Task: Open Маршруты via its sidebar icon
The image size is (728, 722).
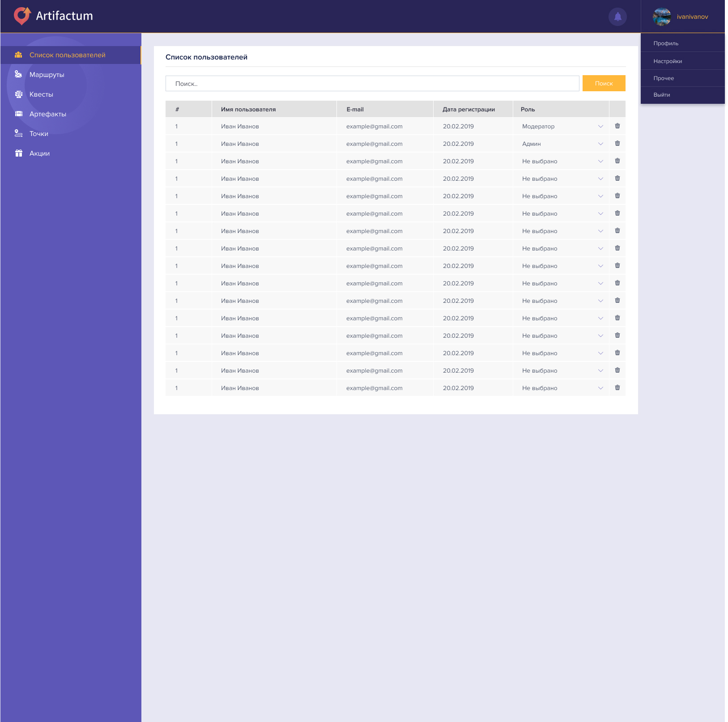Action: (18, 74)
